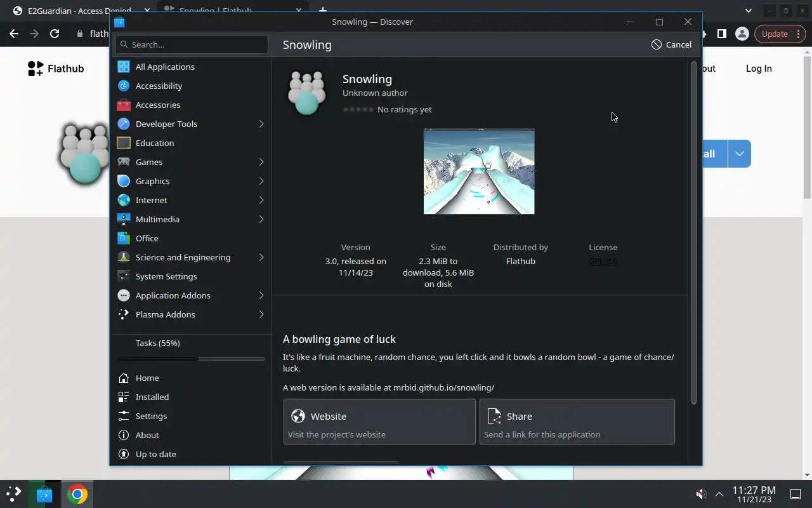Expand the Developer Tools category arrow
This screenshot has width=812, height=508.
click(x=261, y=124)
